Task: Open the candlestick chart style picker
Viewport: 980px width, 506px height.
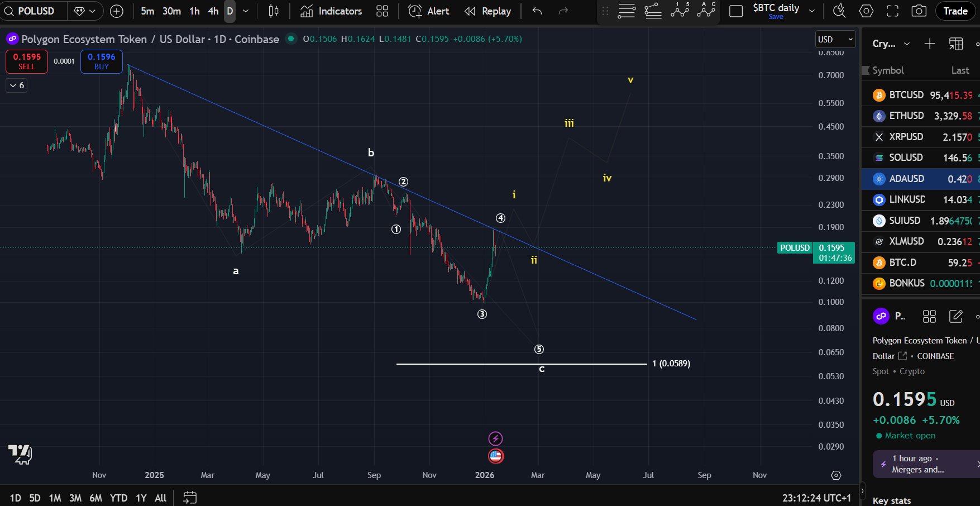Action: point(274,11)
